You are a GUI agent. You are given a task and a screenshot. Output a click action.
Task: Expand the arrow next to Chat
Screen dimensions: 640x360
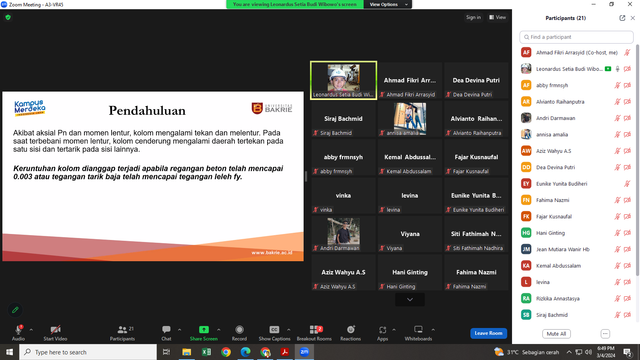179,330
